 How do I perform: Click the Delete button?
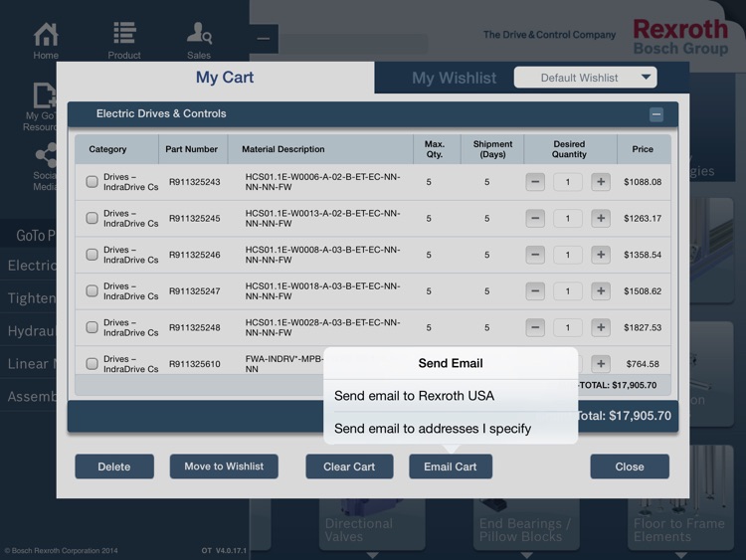click(114, 467)
